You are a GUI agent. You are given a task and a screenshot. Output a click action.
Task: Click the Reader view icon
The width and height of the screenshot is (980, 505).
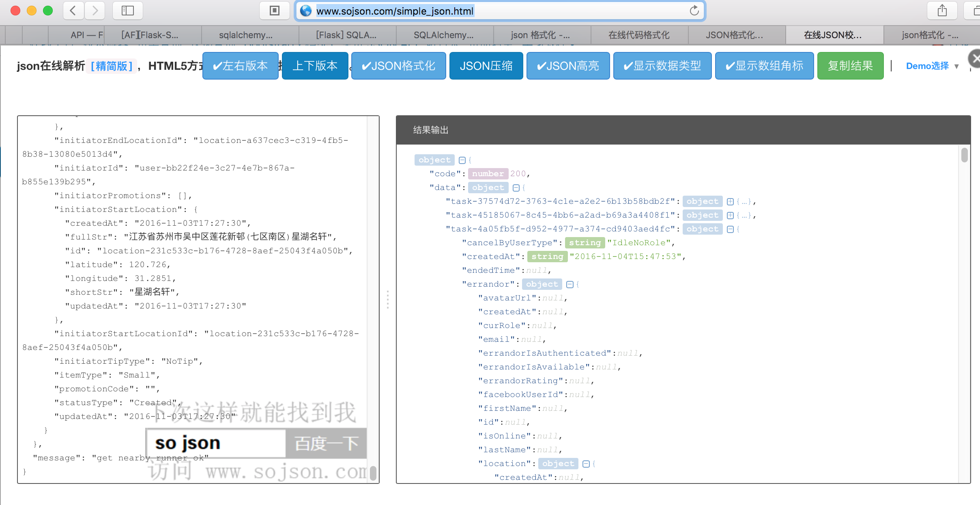[275, 11]
